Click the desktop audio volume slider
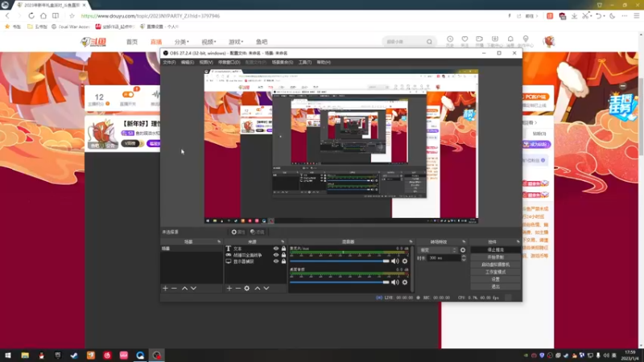Image resolution: width=644 pixels, height=362 pixels. tap(339, 282)
